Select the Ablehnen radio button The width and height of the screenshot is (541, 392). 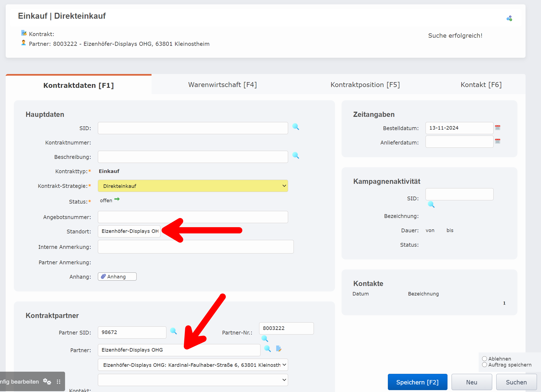485,358
